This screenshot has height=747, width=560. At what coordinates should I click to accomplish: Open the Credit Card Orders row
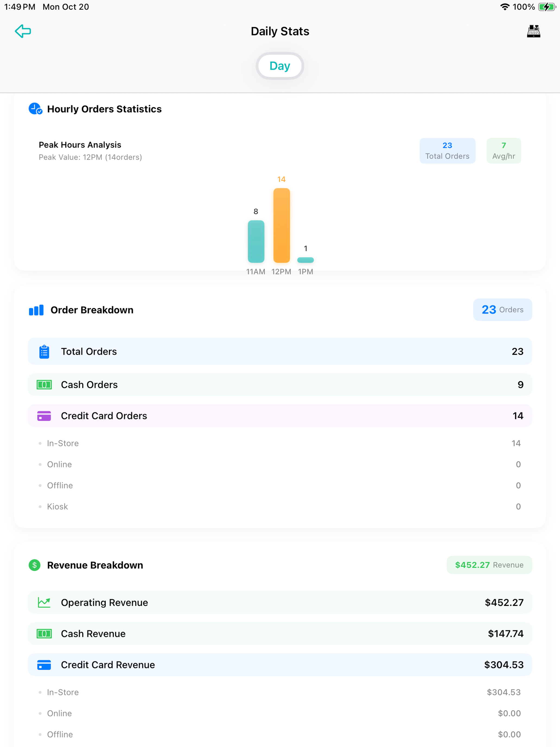point(280,416)
